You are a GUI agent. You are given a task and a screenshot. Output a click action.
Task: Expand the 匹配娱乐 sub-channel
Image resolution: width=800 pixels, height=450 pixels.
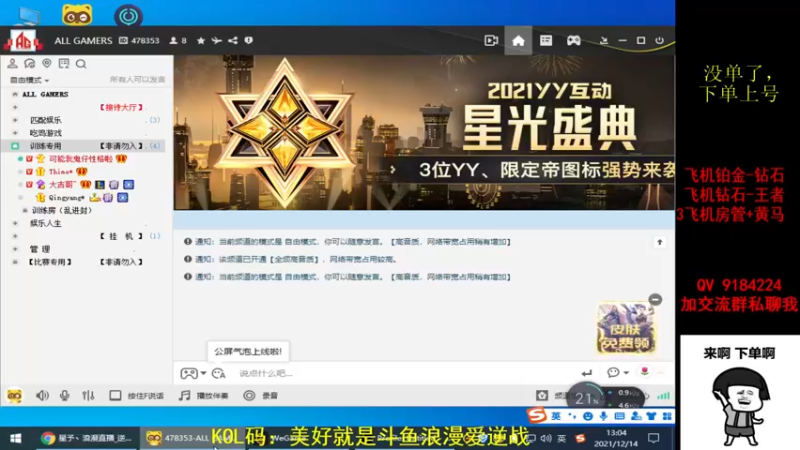point(15,120)
